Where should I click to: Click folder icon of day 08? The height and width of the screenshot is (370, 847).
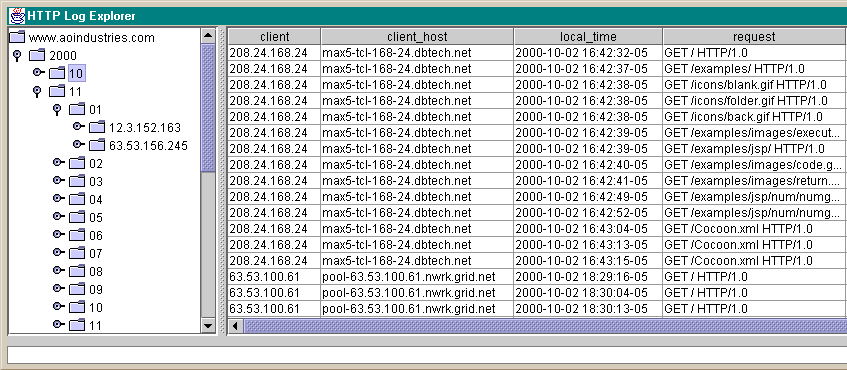tap(77, 271)
